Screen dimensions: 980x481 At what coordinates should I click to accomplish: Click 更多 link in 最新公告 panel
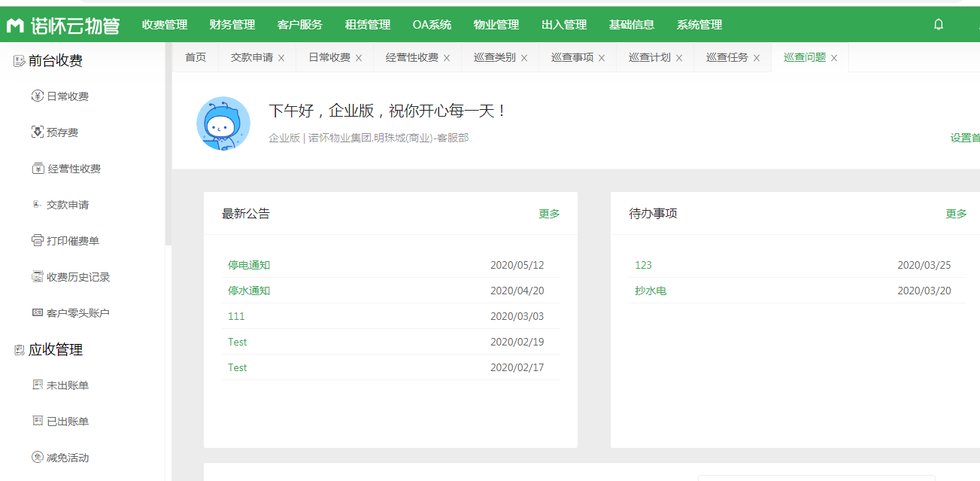pos(549,214)
